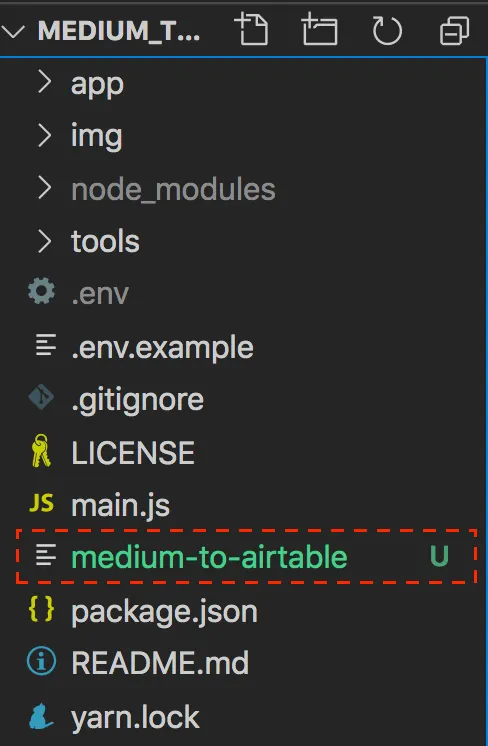The height and width of the screenshot is (746, 488).
Task: Collapse all folders in Explorer
Action: pyautogui.click(x=454, y=30)
